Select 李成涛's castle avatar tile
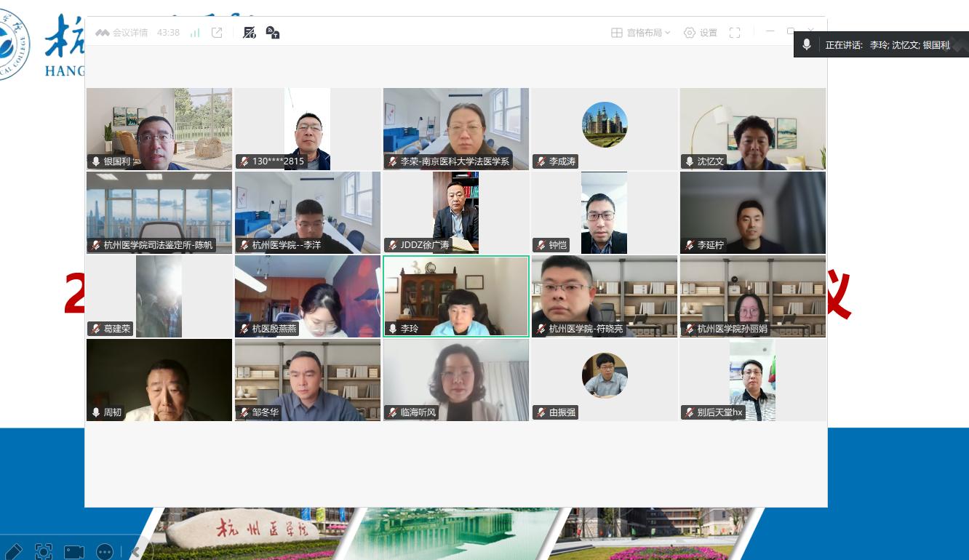 pos(605,125)
